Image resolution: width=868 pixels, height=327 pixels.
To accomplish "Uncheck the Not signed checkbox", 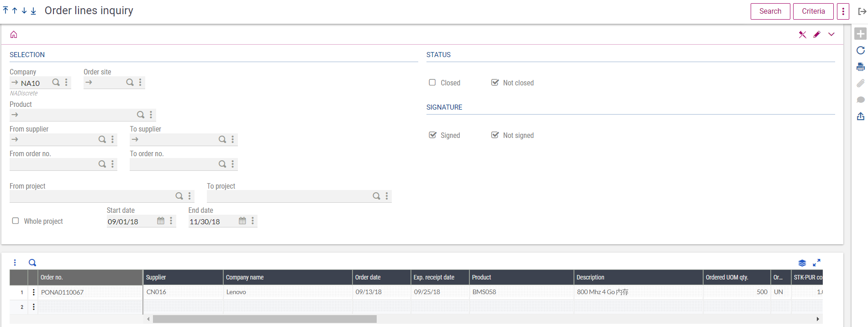I will coord(495,135).
